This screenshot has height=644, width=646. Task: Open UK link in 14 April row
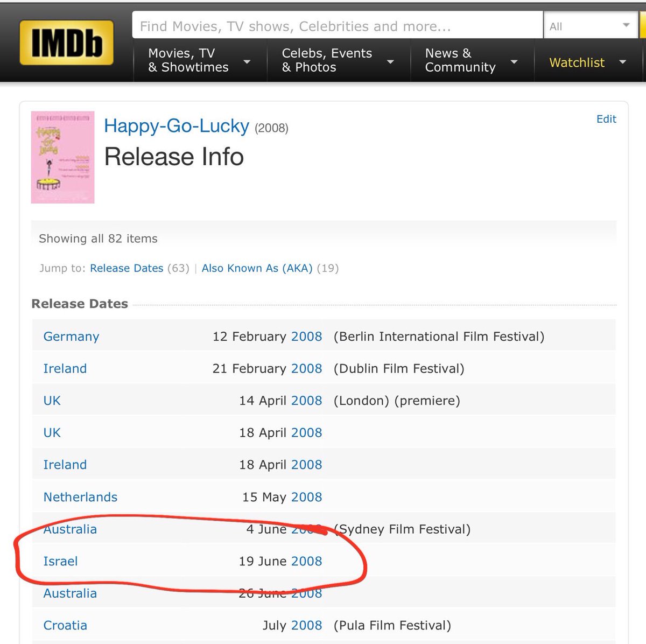click(x=52, y=401)
